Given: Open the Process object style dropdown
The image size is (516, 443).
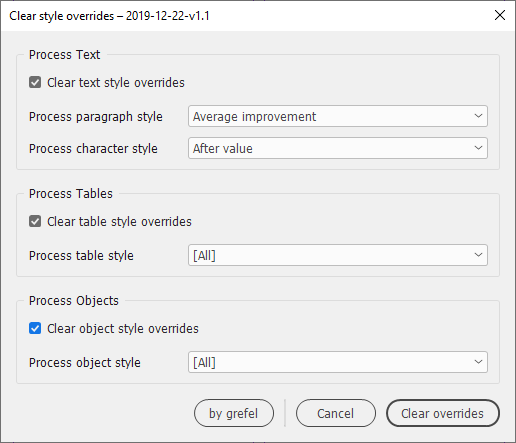Looking at the screenshot, I should pos(338,362).
